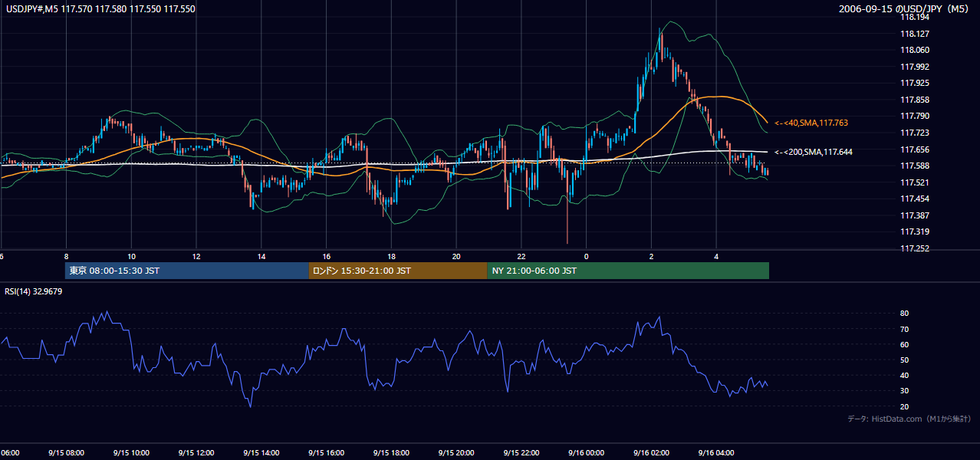Click the 40 SMA 117.763 label
980x460 pixels.
click(811, 123)
